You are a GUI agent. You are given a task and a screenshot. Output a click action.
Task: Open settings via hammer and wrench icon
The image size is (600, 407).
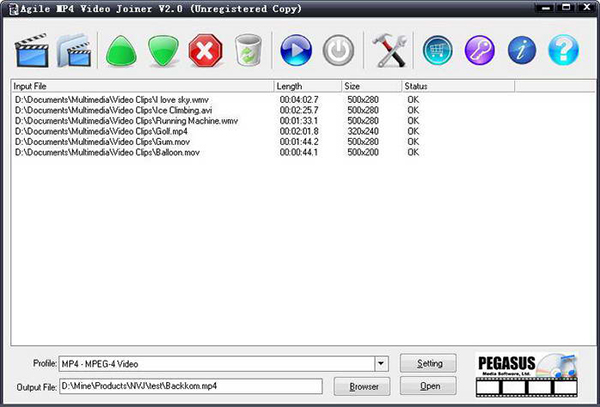(x=386, y=49)
